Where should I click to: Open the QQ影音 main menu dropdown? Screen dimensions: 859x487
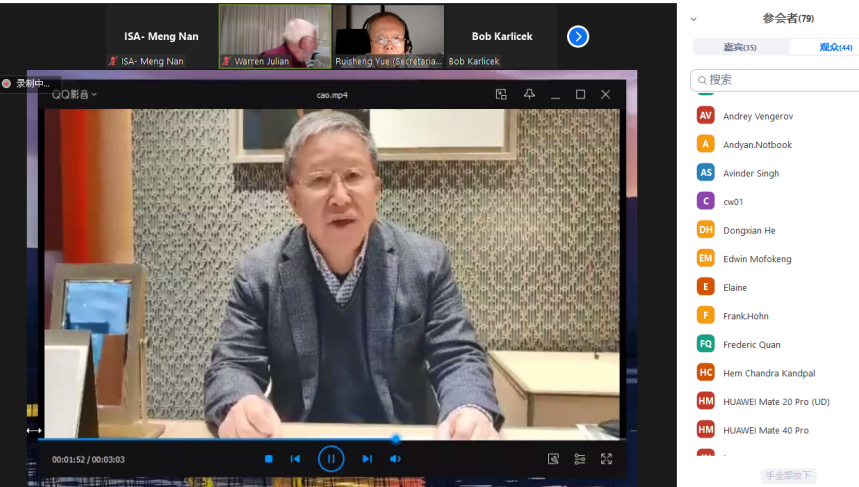coord(75,95)
